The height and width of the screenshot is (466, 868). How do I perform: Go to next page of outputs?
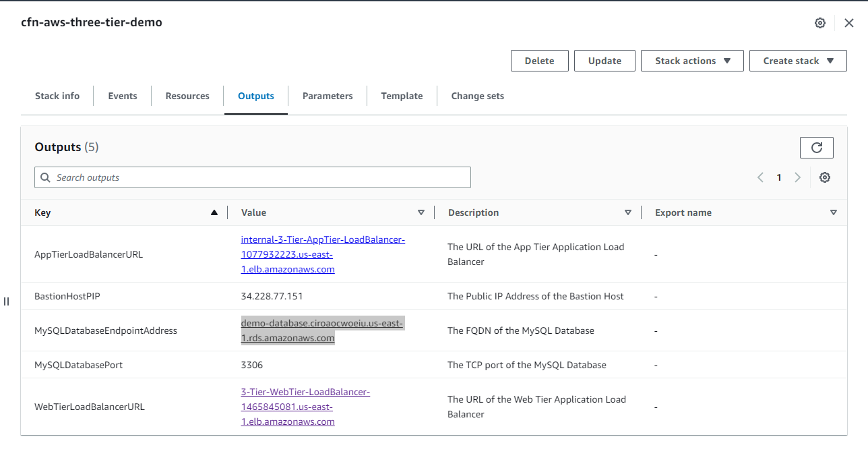(798, 177)
